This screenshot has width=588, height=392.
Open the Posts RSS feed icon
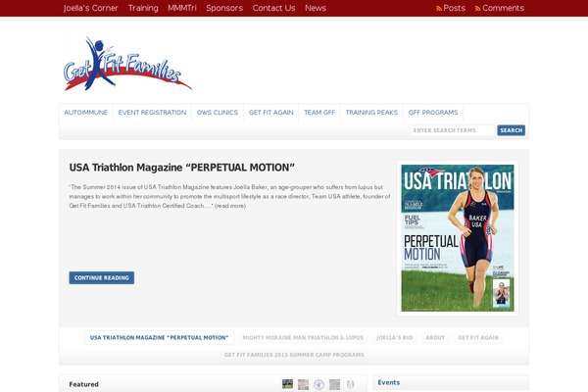click(439, 9)
